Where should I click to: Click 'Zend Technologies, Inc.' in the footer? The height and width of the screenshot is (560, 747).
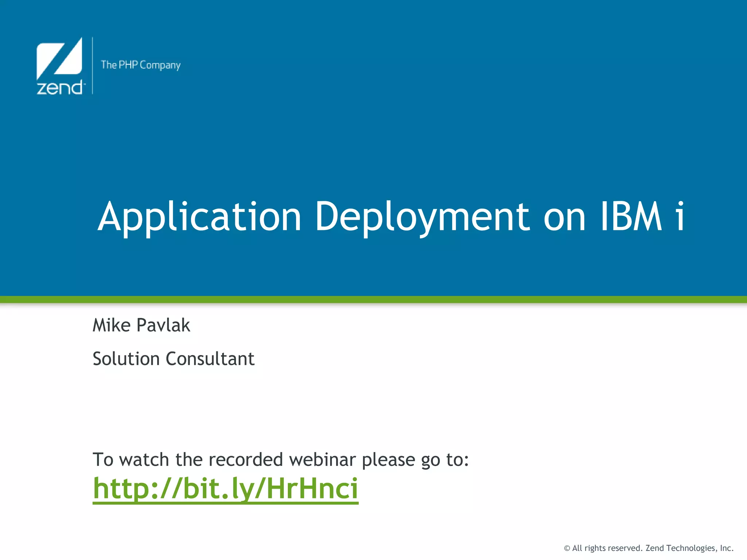(689, 548)
